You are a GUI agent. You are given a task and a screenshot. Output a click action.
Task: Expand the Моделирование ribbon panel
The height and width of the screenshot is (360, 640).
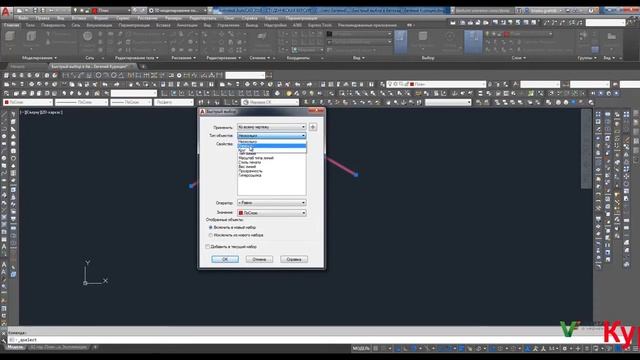39,58
